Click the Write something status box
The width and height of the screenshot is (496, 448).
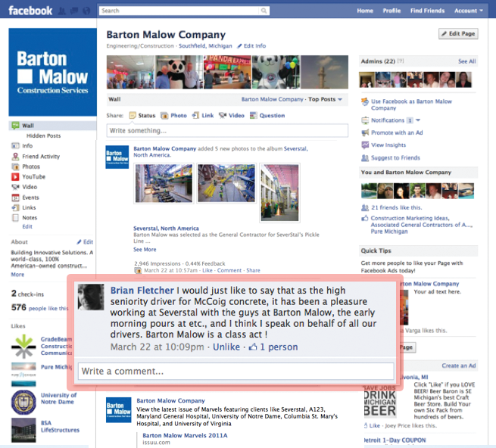pos(227,131)
